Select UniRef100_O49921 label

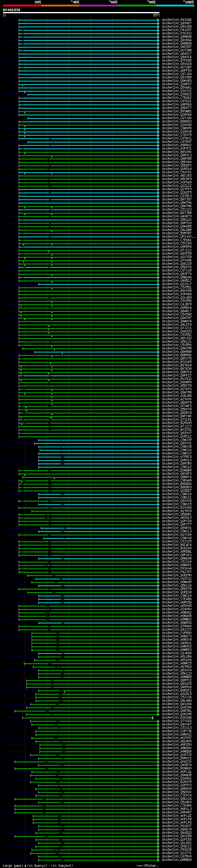(x=177, y=643)
